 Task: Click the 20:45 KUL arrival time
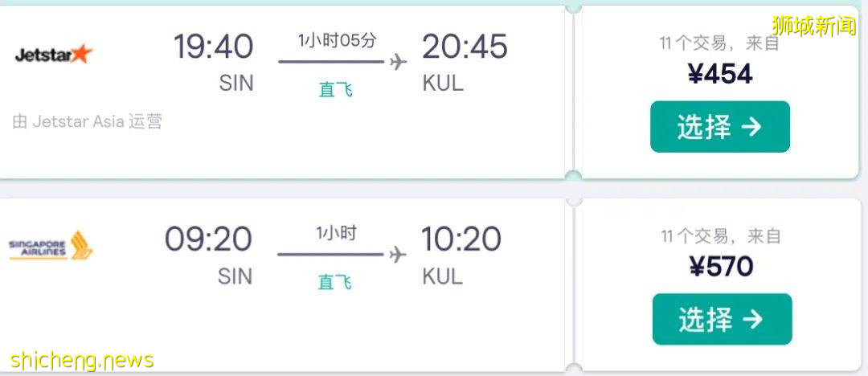[465, 47]
